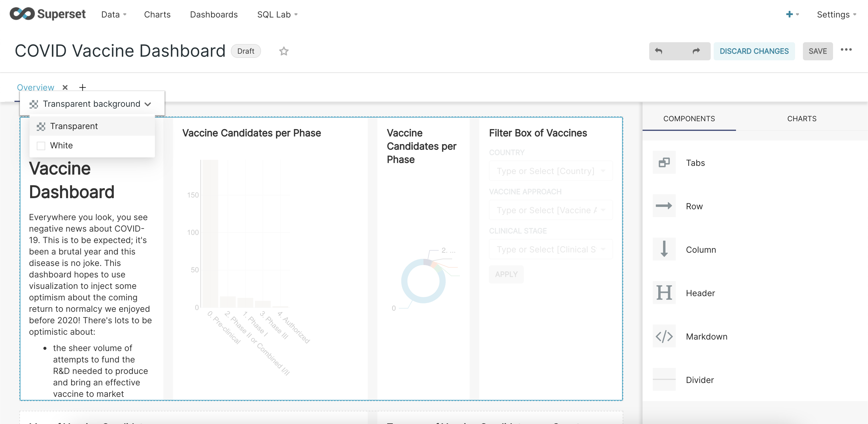Viewport: 868px width, 424px height.
Task: Click the Markdown component code icon
Action: coord(664,336)
